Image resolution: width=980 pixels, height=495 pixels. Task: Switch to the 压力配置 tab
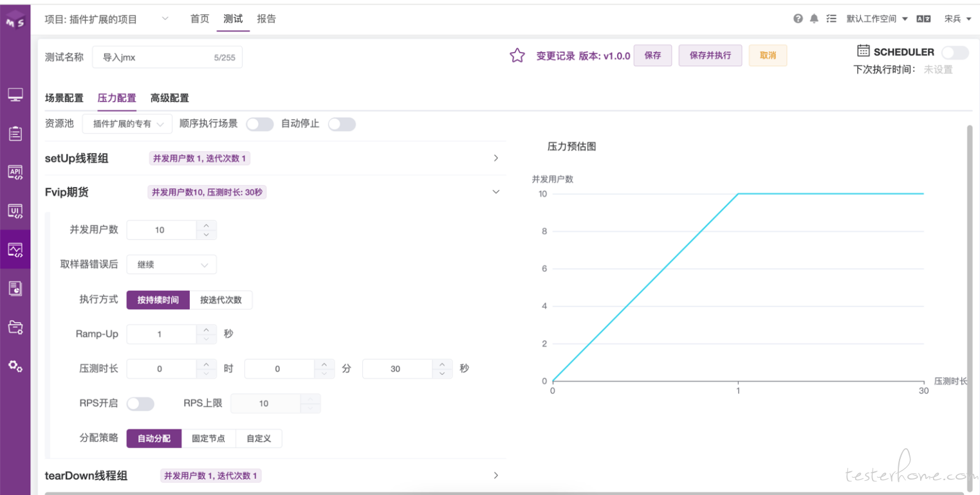[x=117, y=98]
